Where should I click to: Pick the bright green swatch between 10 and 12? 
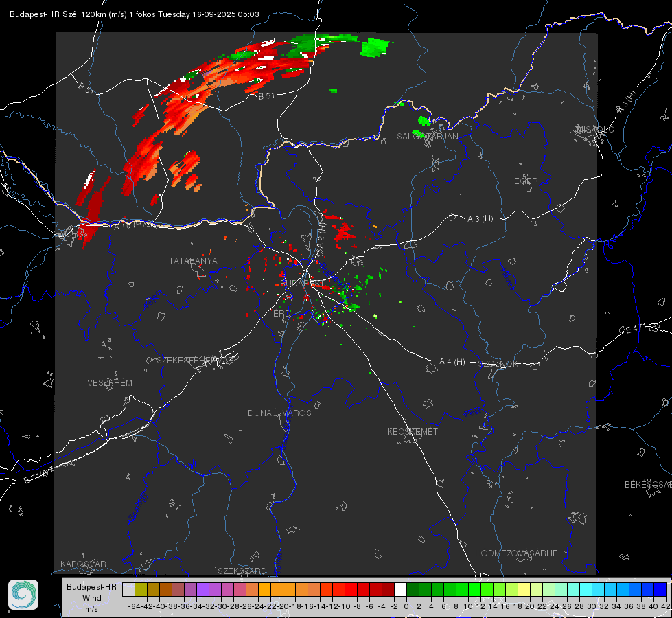[x=474, y=589]
